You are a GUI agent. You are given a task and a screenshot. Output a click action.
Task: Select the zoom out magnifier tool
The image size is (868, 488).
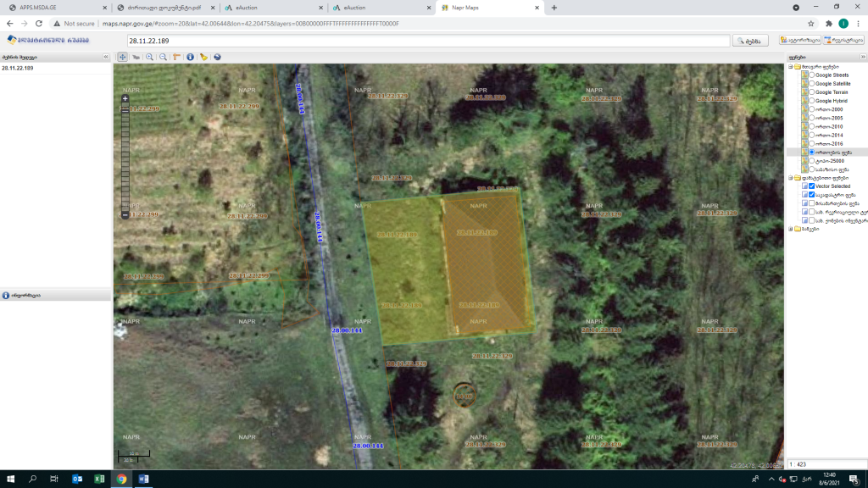(x=163, y=57)
